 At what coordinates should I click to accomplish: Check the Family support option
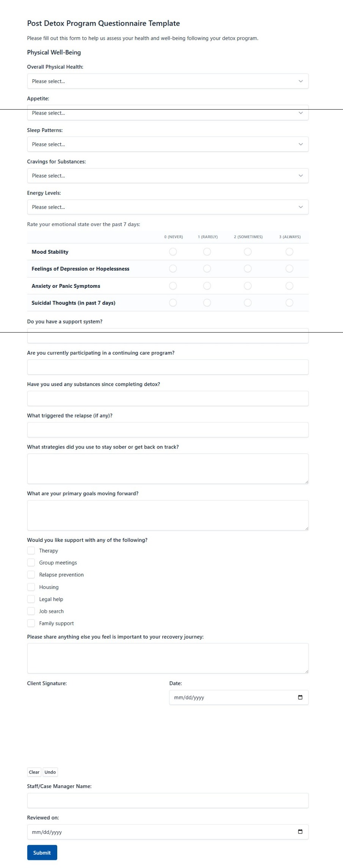[31, 623]
